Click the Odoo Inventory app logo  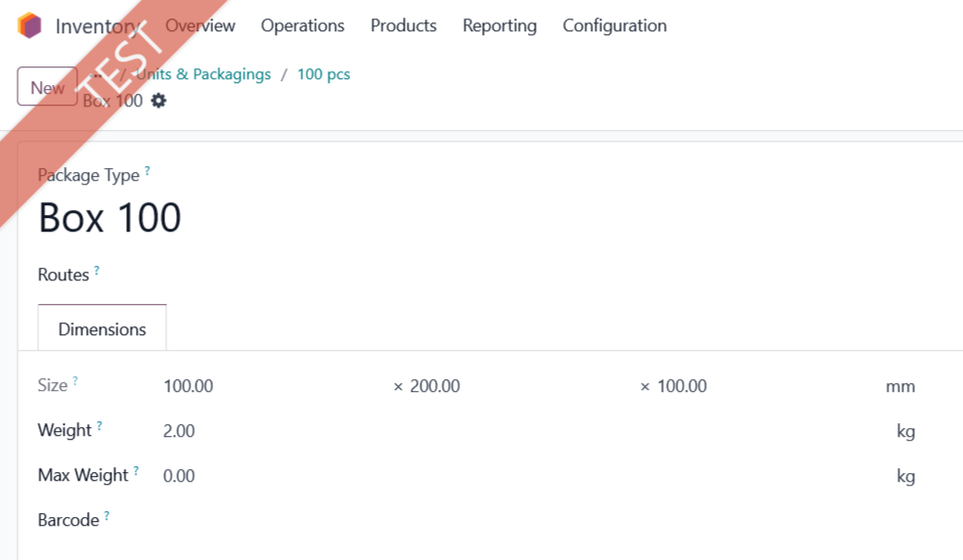(x=29, y=25)
